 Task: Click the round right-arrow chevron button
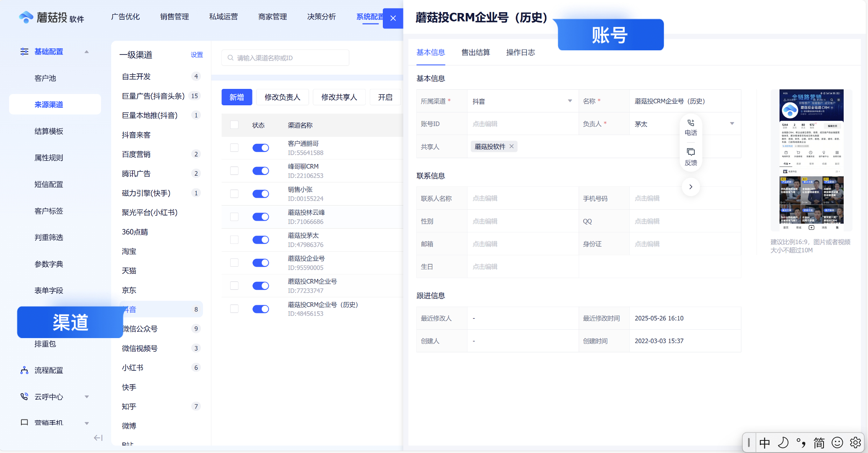pyautogui.click(x=691, y=187)
